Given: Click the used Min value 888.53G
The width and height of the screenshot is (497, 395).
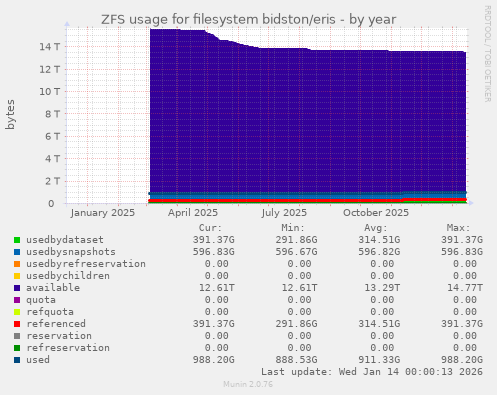Looking at the screenshot, I should [x=296, y=360].
